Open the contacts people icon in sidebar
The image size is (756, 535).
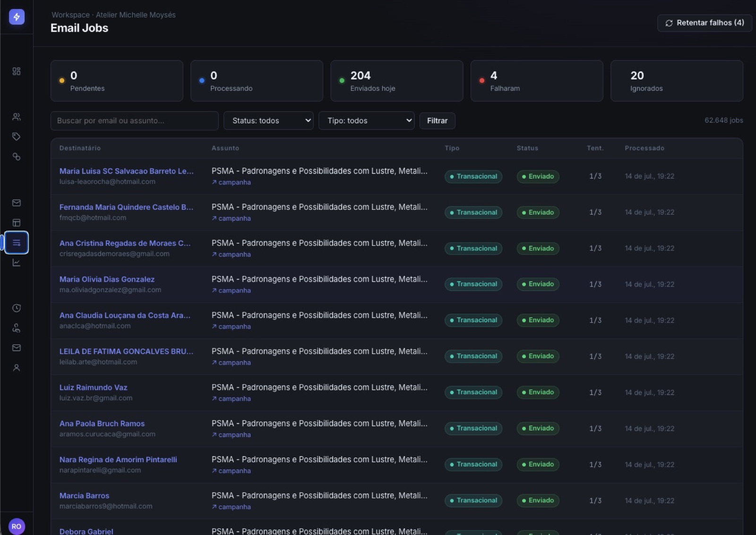pos(17,117)
